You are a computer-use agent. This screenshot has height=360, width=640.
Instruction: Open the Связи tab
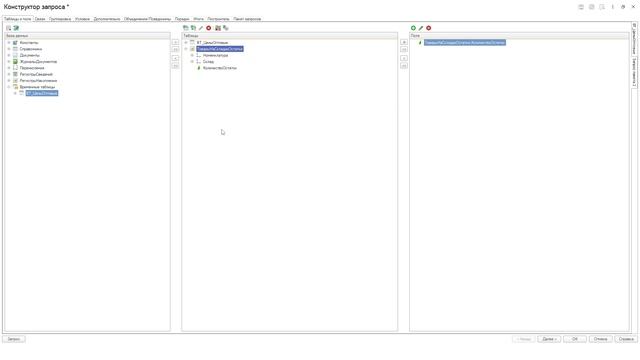40,19
